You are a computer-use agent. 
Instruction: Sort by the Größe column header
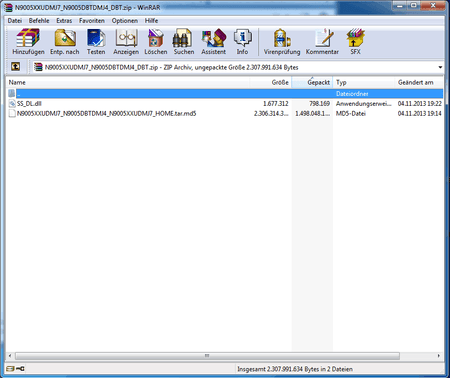[270, 82]
